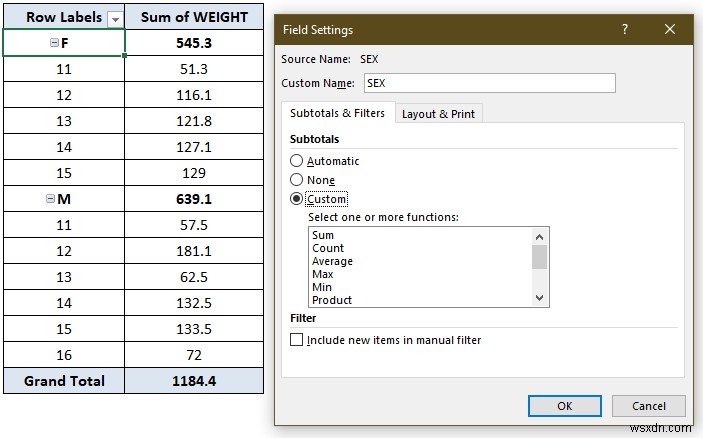Select the Grand Total row label cell
The height and width of the screenshot is (438, 703).
pyautogui.click(x=64, y=381)
